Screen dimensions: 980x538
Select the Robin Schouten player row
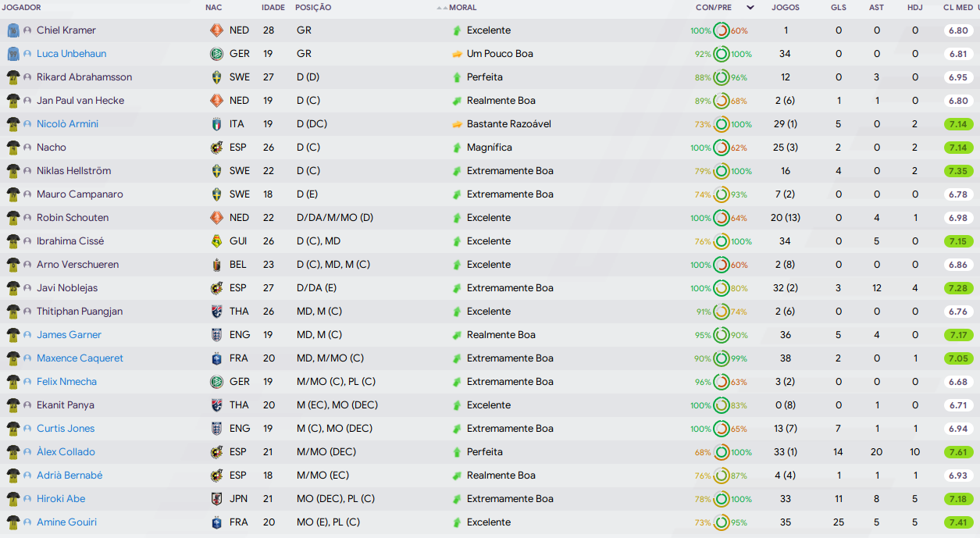(x=490, y=218)
